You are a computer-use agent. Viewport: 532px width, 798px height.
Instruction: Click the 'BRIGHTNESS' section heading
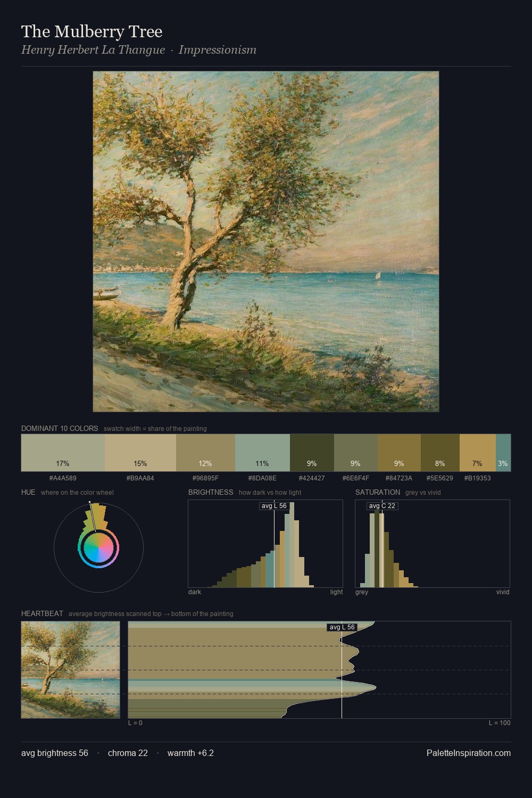211,492
